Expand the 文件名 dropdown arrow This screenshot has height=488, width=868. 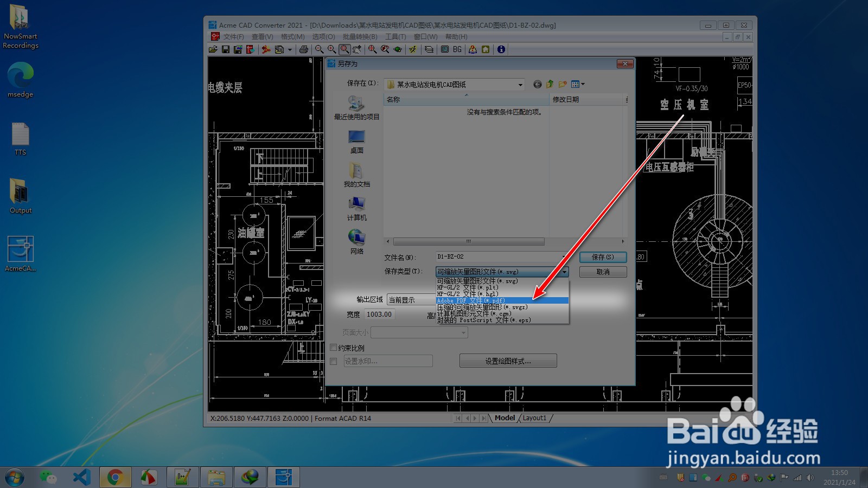564,256
